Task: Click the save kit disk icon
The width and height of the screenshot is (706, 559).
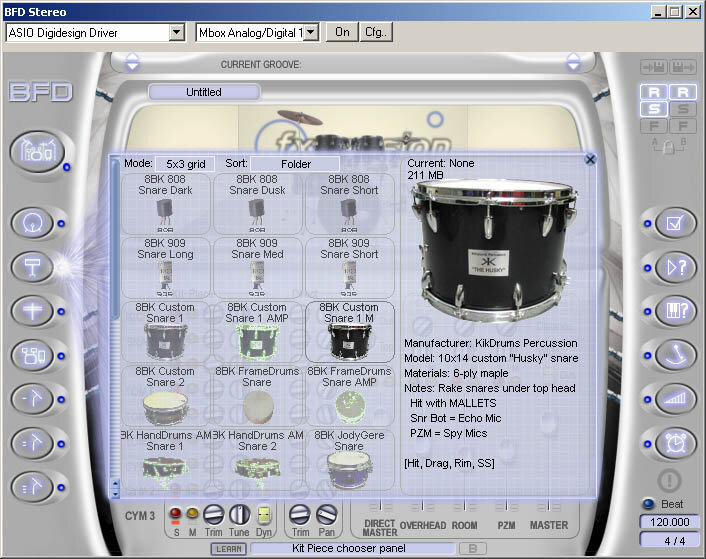Action: coord(683,68)
